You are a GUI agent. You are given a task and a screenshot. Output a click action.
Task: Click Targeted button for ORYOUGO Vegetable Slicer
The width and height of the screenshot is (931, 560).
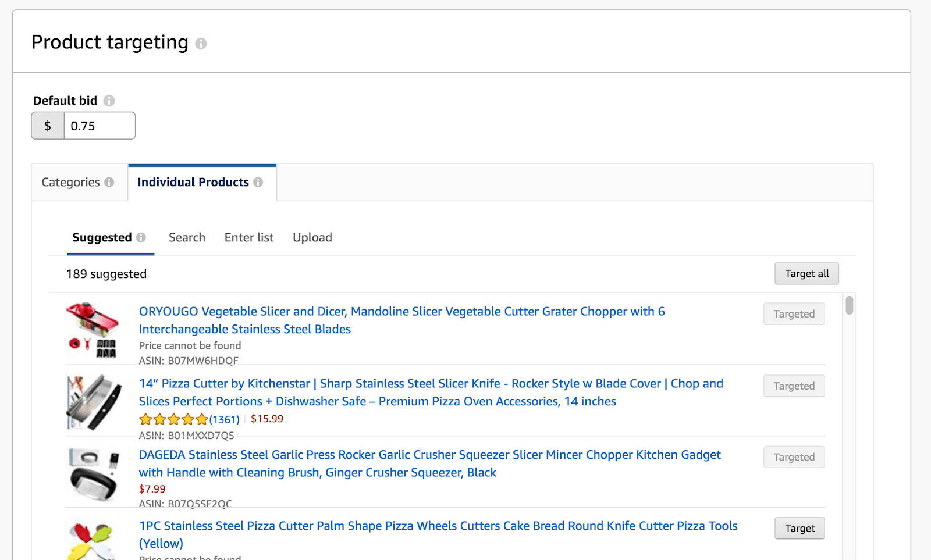click(794, 314)
